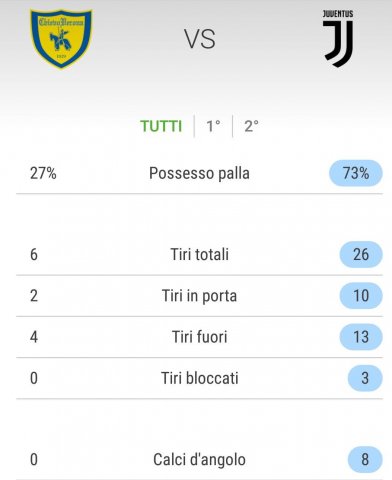This screenshot has width=392, height=480.
Task: Select the TUTTI tab
Action: [x=161, y=126]
